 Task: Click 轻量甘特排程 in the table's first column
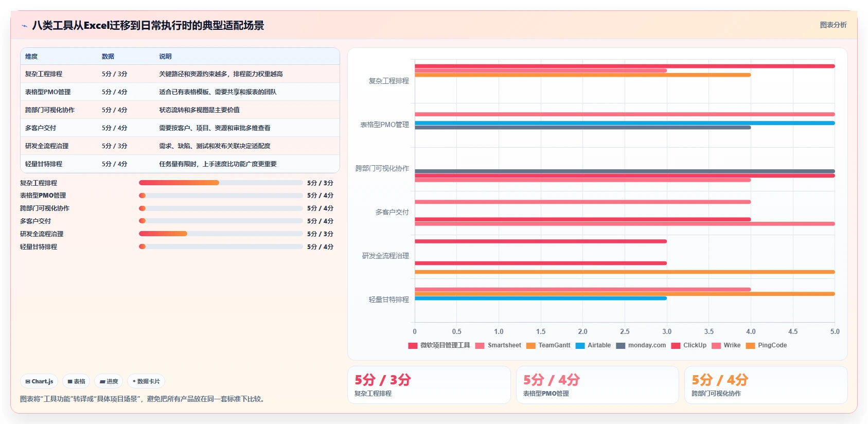point(44,164)
